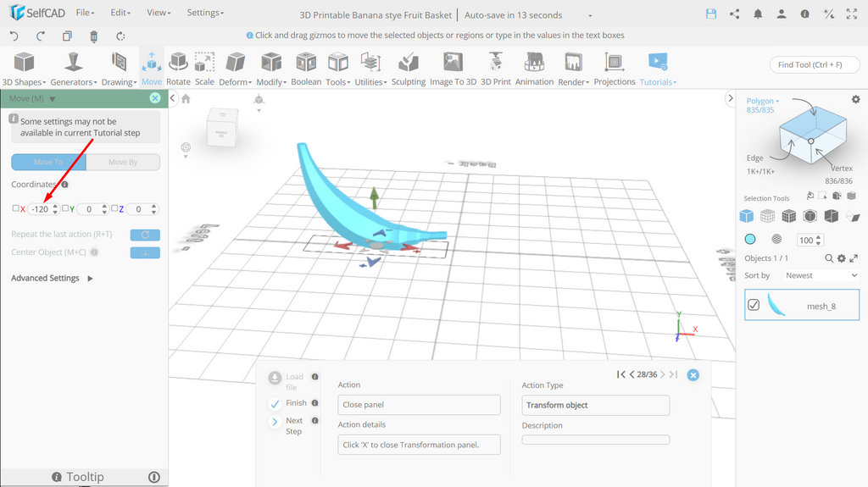The image size is (868, 487).
Task: Open the Settings menu
Action: 205,12
